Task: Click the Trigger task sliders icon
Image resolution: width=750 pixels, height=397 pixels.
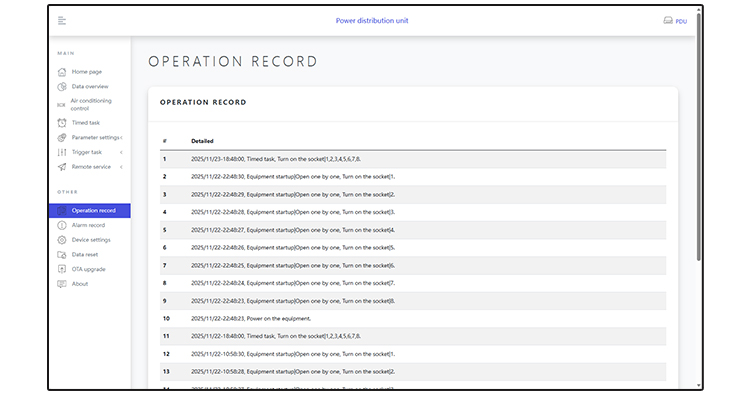Action: tap(62, 152)
